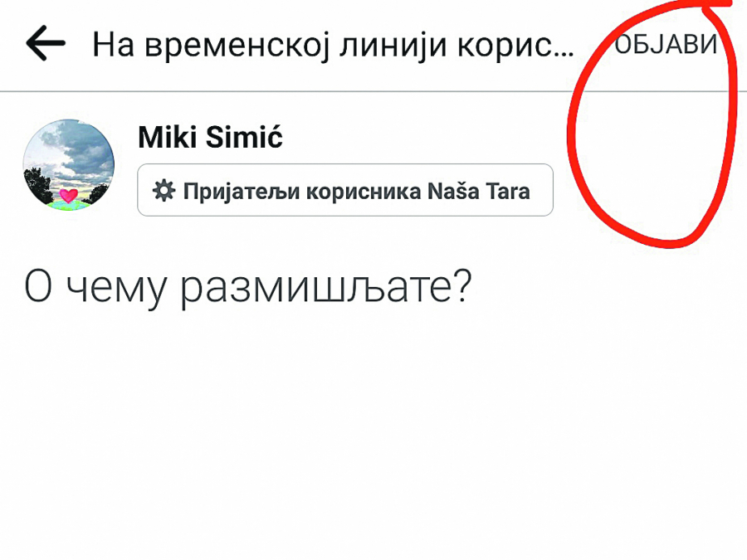
Task: Open the Пријатељи корисника Naša Tara audience selector
Action: click(x=344, y=191)
